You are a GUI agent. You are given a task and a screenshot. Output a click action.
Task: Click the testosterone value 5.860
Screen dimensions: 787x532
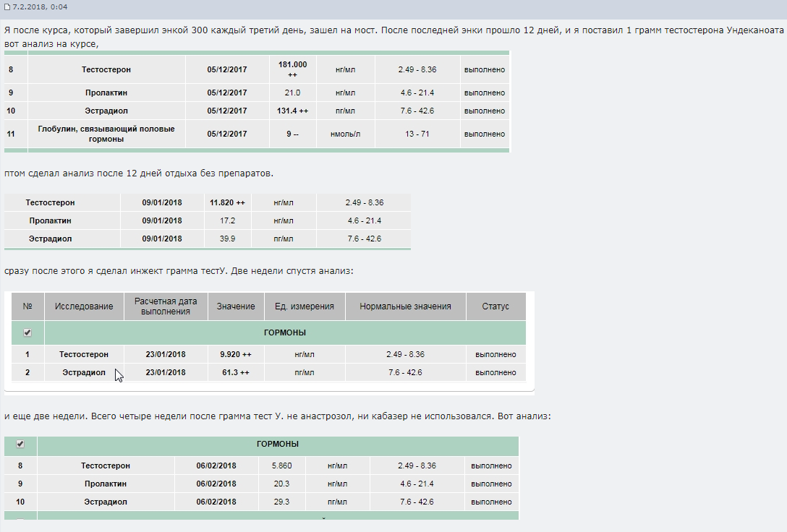[x=281, y=466]
